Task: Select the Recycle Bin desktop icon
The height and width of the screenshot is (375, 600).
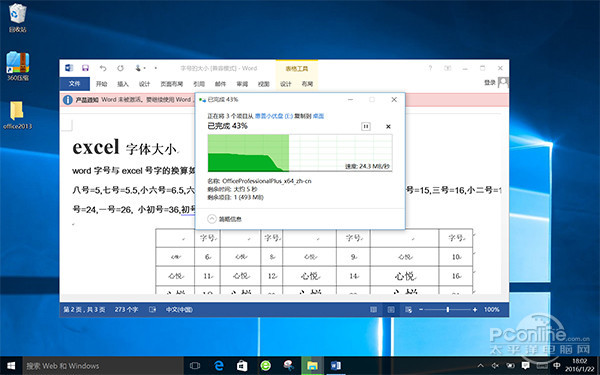Action: coord(18,18)
